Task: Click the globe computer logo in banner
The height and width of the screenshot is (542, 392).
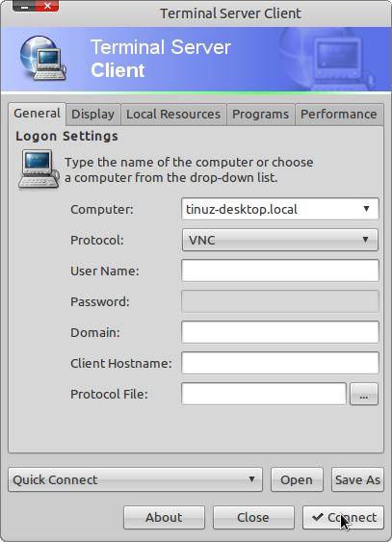Action: [43, 58]
